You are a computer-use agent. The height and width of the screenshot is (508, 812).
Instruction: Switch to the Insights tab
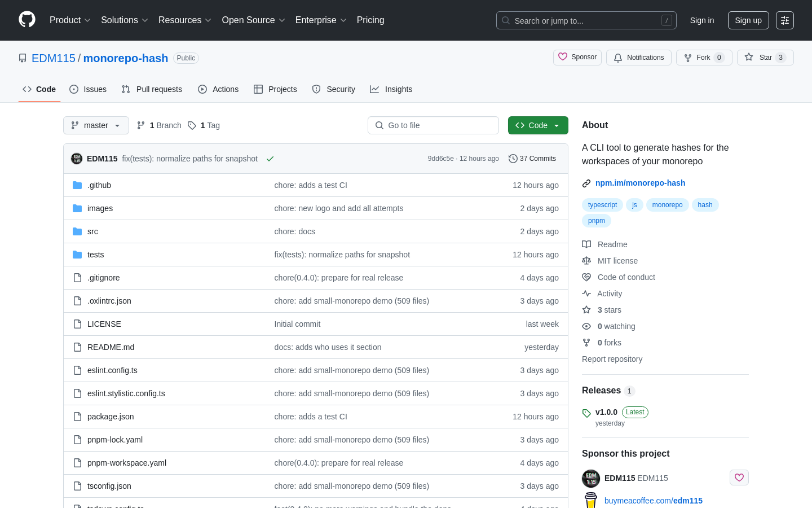pos(391,89)
